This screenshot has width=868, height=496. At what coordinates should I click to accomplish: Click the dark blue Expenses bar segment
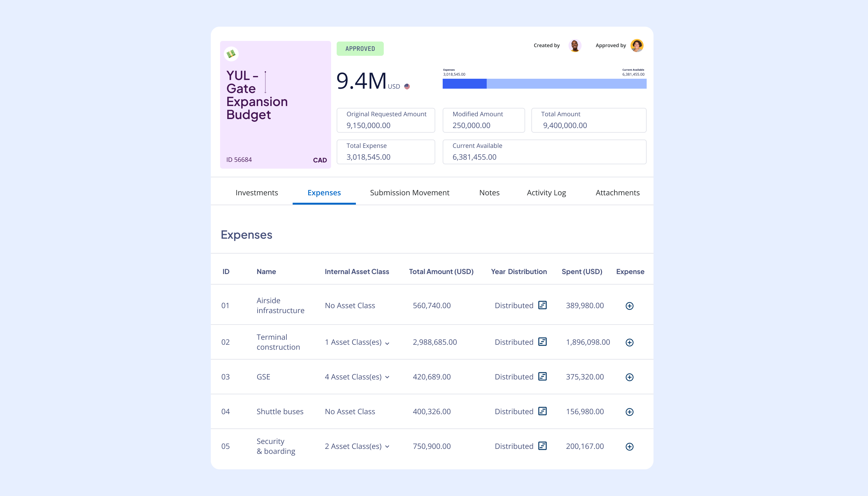point(464,84)
